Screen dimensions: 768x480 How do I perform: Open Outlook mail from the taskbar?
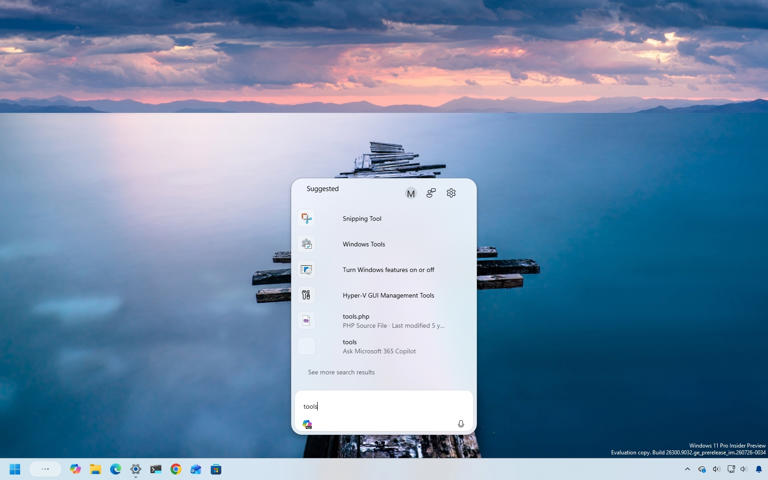[x=196, y=469]
